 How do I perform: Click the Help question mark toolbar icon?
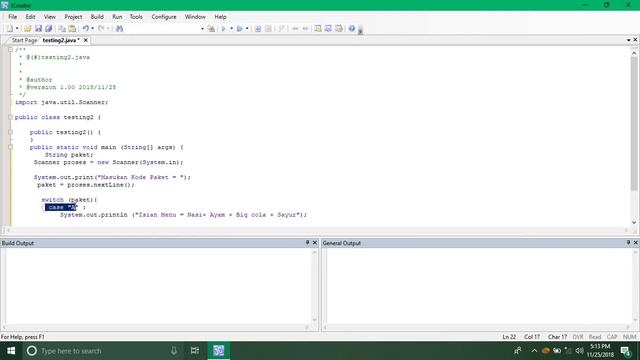point(351,29)
